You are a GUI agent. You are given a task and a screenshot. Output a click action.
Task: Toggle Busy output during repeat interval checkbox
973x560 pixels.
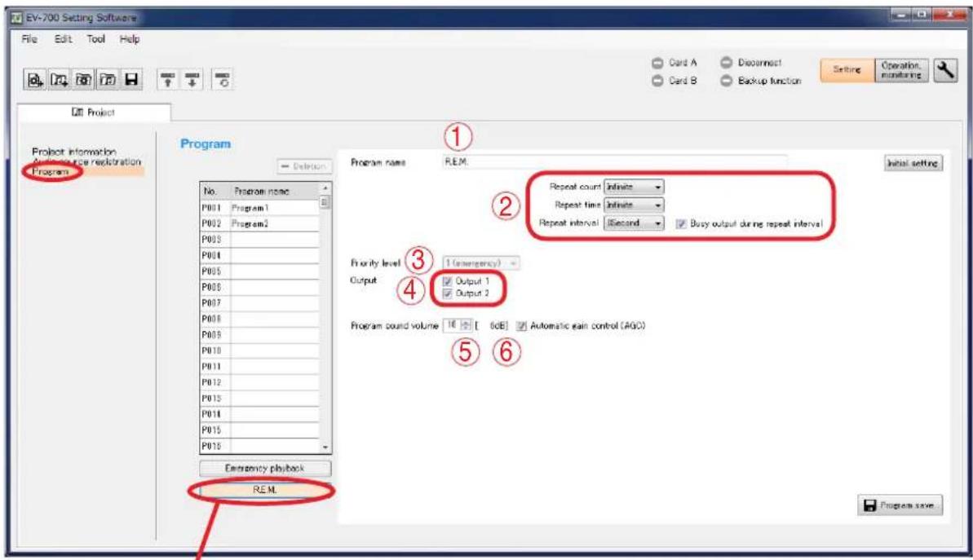pyautogui.click(x=681, y=223)
